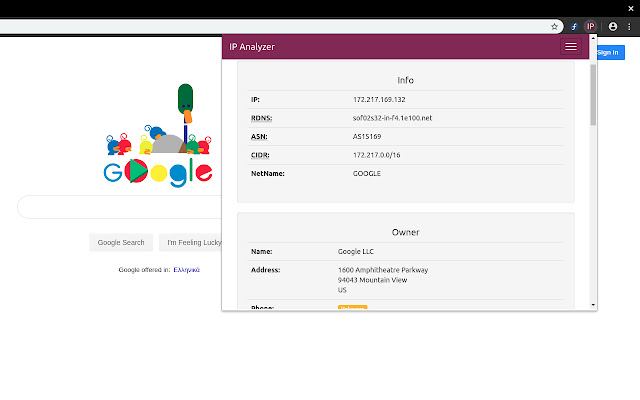640x400 pixels.
Task: Click the ASN value AS15169
Action: tap(367, 136)
